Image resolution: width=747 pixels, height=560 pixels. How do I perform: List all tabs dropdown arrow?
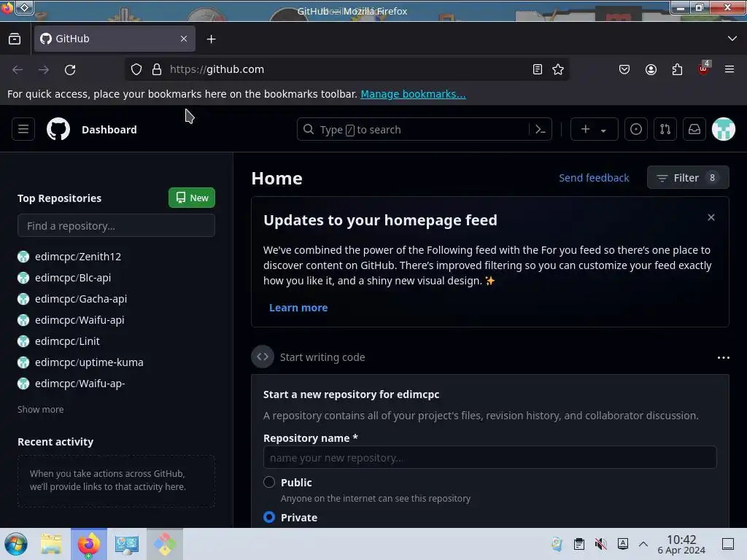(732, 39)
